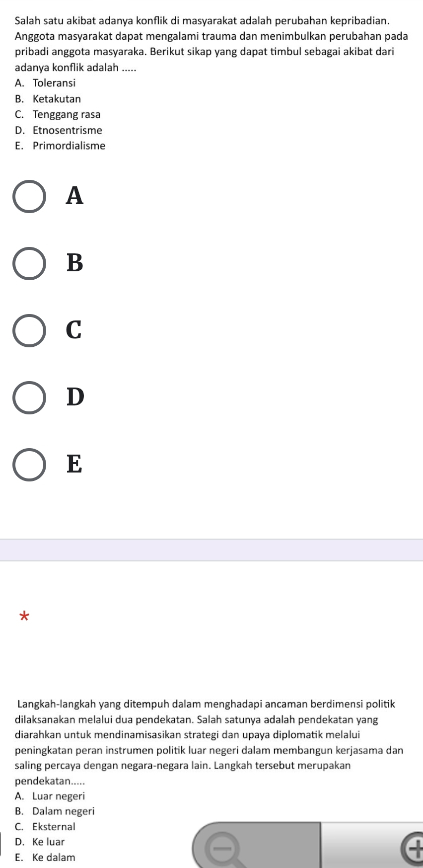423x868 pixels.
Task: Click the "B. Dalam negeri" option text
Action: pos(55,811)
